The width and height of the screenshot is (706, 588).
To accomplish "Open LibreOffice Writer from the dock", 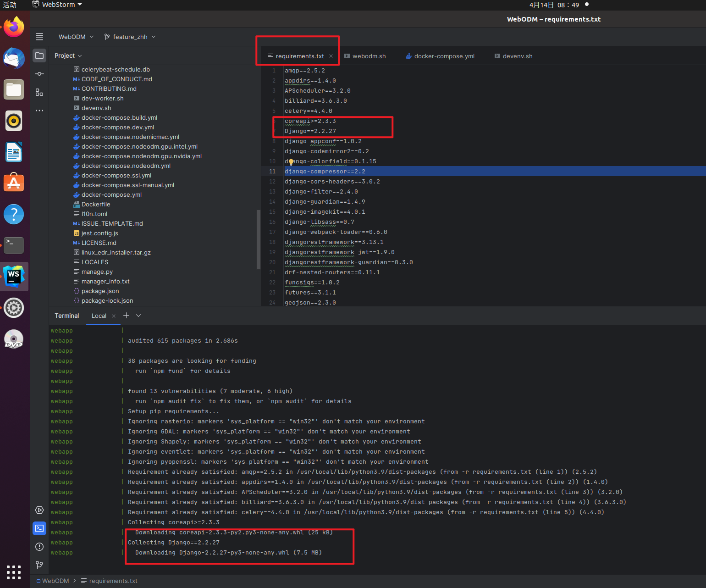I will point(14,152).
